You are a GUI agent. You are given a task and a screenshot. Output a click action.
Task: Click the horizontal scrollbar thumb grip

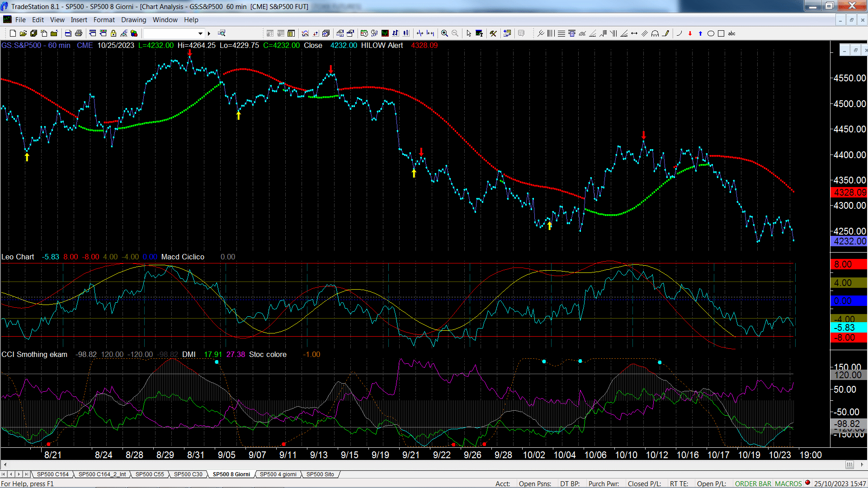849,465
